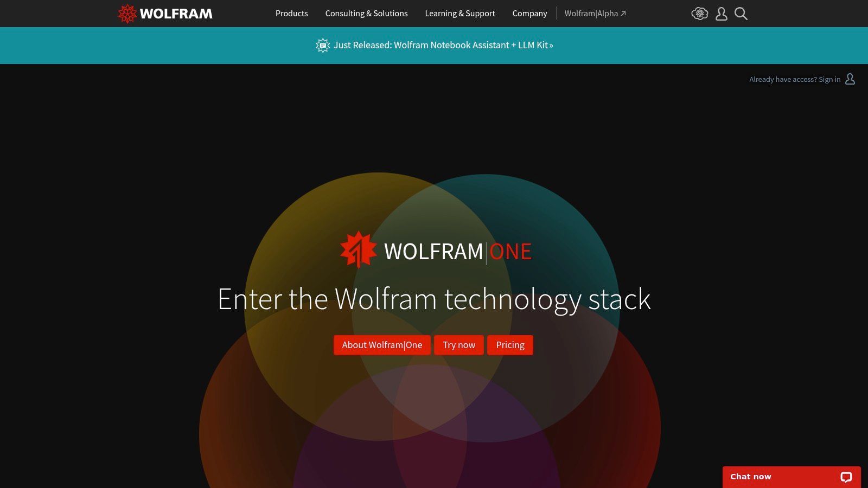Click the Wolfram|One red spikey logo
868x488 pixels.
[x=358, y=250]
